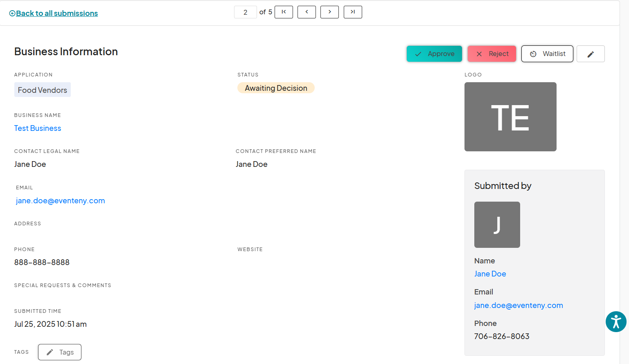Viewport: 629px width, 364px height.
Task: Reject this submission
Action: coord(491,54)
